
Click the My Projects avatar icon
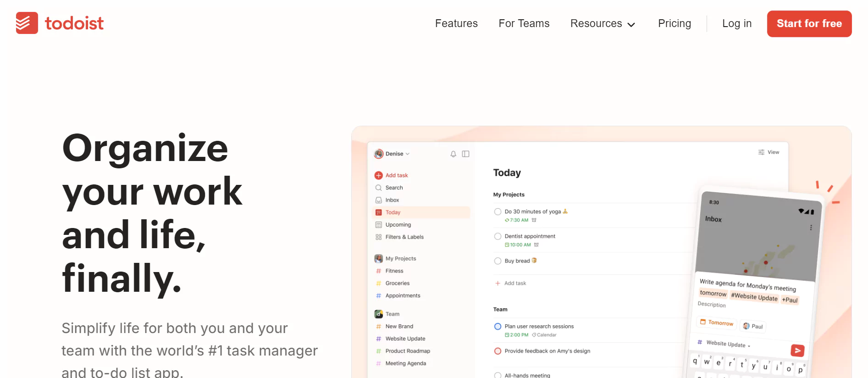tap(378, 259)
